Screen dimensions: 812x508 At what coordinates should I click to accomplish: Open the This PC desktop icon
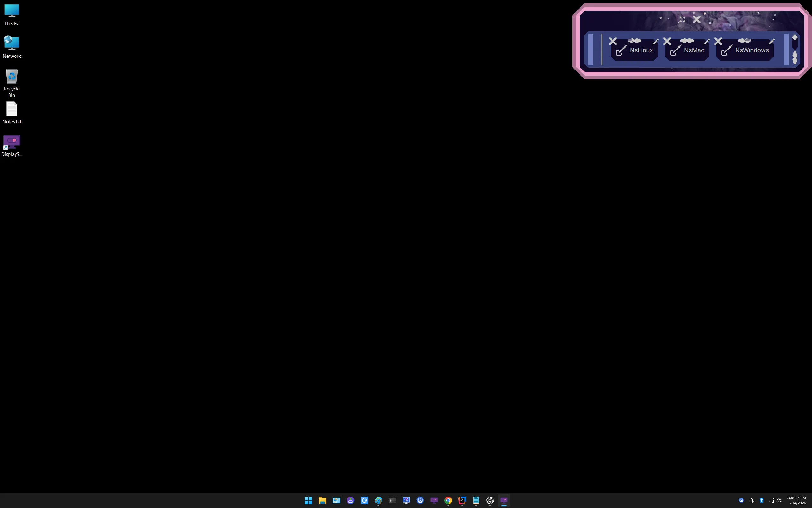[x=12, y=15]
